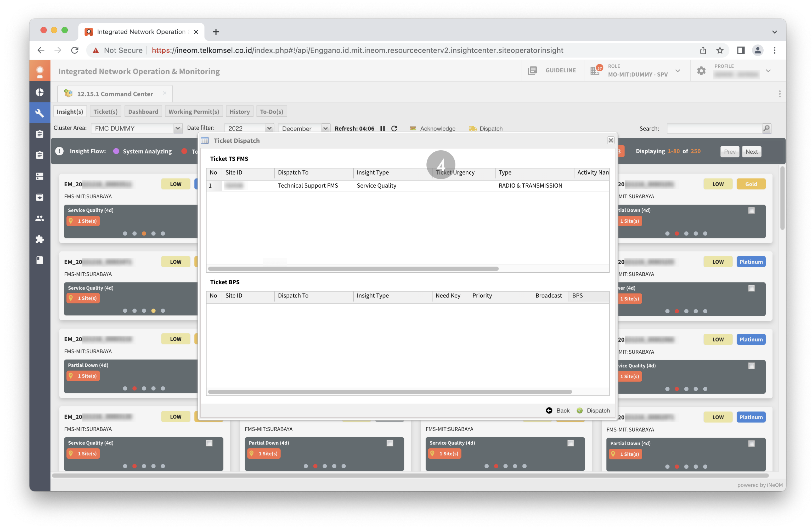Open the Chrome profile avatar icon
This screenshot has height=529, width=812.
[x=757, y=50]
